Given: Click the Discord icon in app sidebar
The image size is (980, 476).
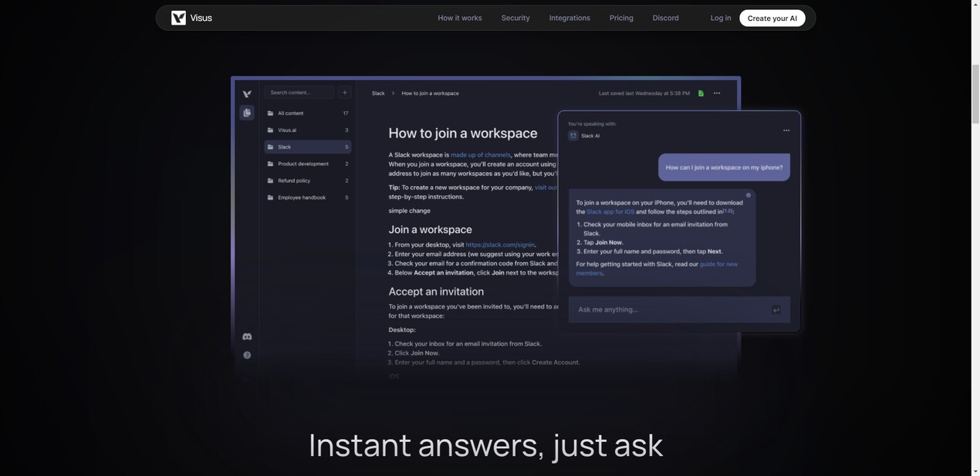Looking at the screenshot, I should pos(247,336).
